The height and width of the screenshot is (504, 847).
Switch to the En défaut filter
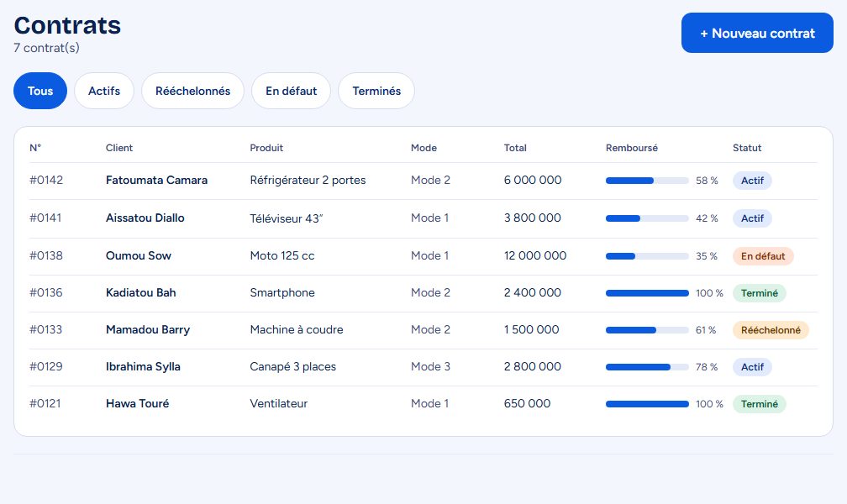(291, 91)
